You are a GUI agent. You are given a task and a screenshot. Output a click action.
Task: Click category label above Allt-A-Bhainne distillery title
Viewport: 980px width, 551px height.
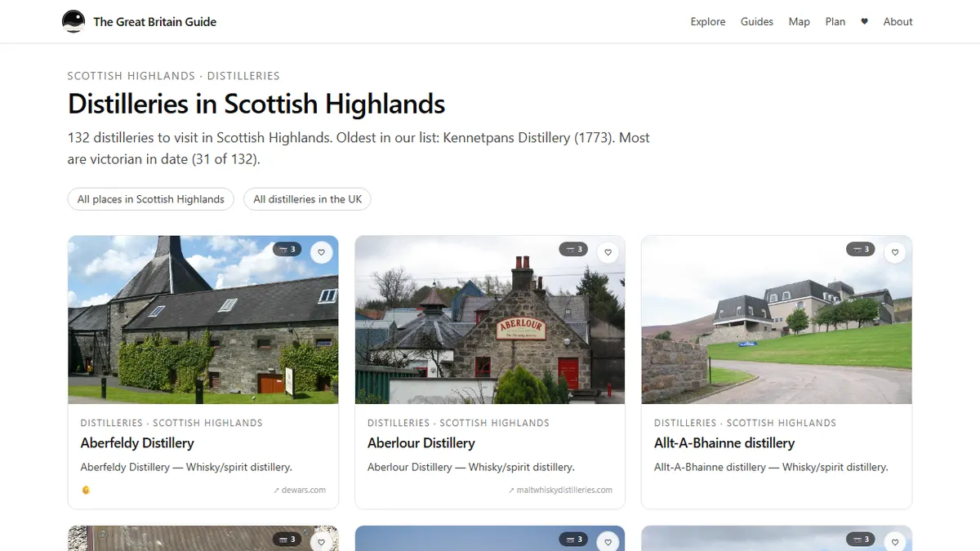(x=745, y=423)
